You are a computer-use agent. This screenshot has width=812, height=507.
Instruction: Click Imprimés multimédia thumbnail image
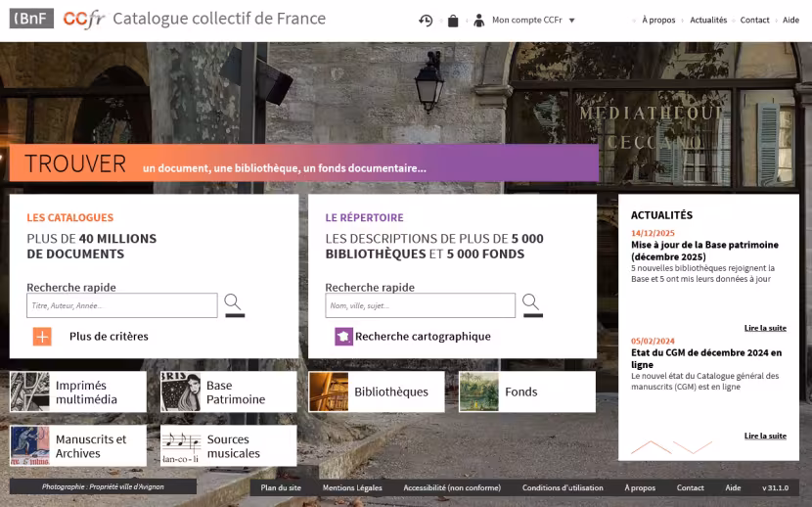29,392
